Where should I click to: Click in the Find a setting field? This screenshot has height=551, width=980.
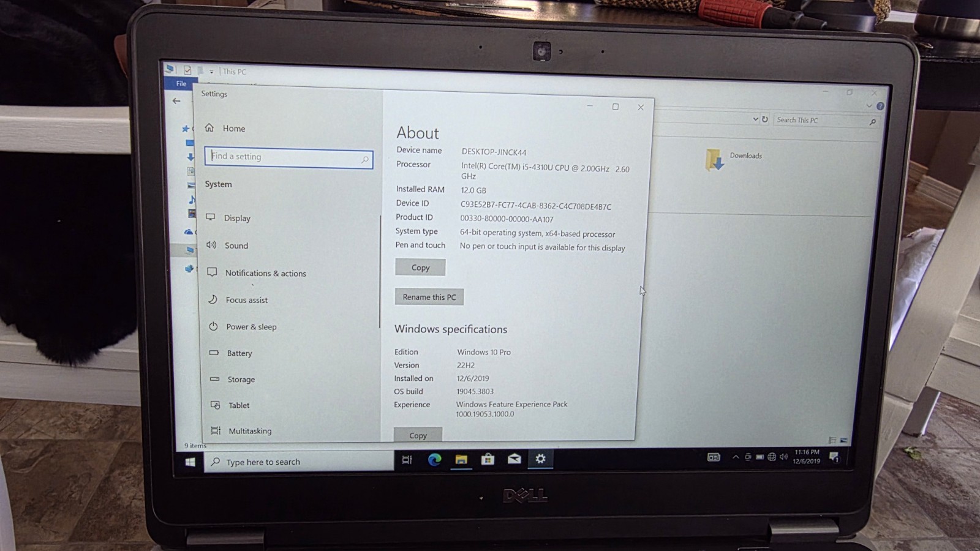(288, 157)
